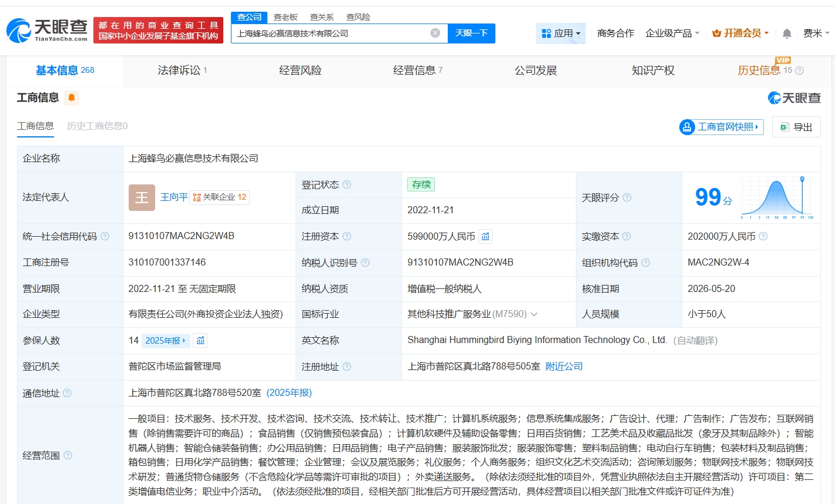The height and width of the screenshot is (504, 835).
Task: Click the registration number 310107001337146
Action: coord(167,262)
